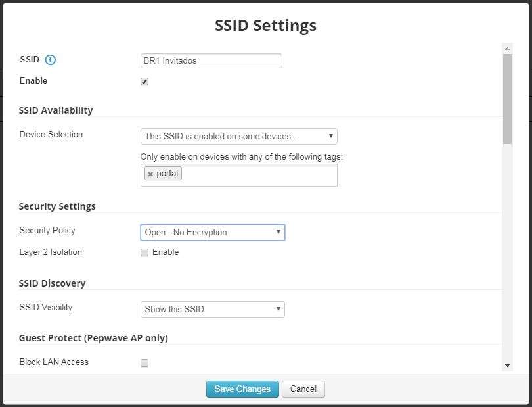Screen dimensions: 532x407
Task: Check the Block LAN Access checkbox
Action: click(144, 362)
